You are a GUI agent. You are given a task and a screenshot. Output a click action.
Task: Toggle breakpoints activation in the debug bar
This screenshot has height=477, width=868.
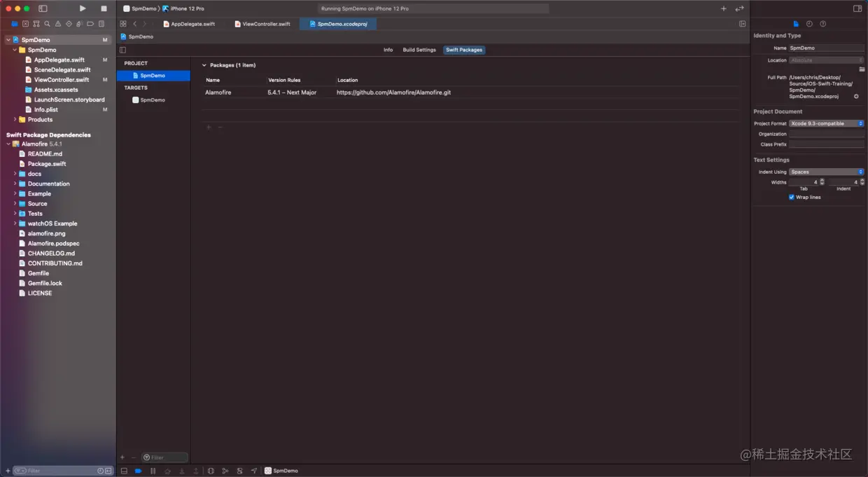point(139,471)
